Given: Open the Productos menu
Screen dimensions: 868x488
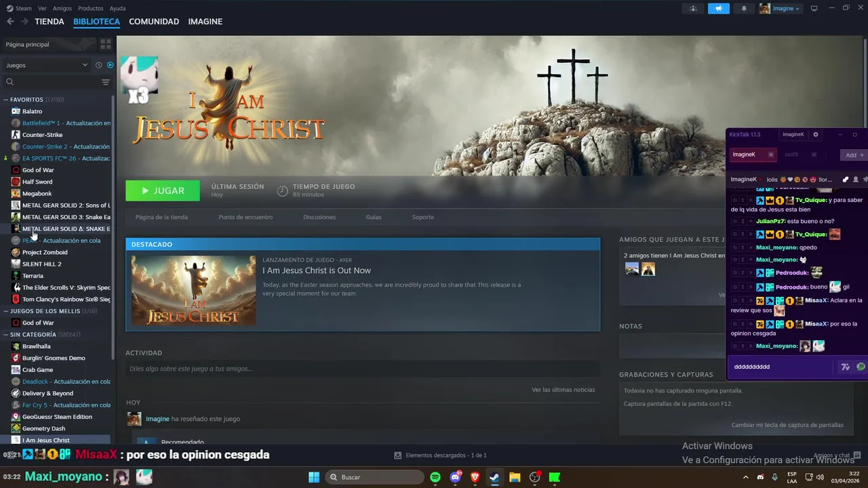Looking at the screenshot, I should (91, 8).
